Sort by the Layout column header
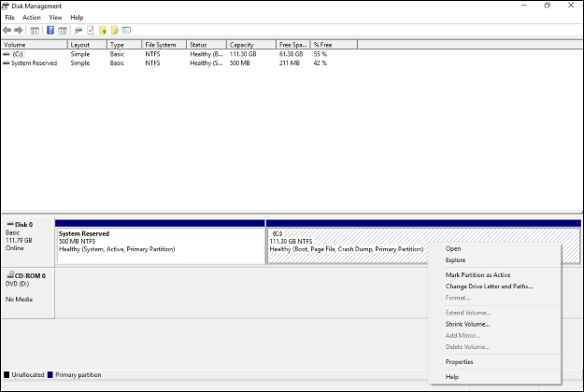 (87, 45)
